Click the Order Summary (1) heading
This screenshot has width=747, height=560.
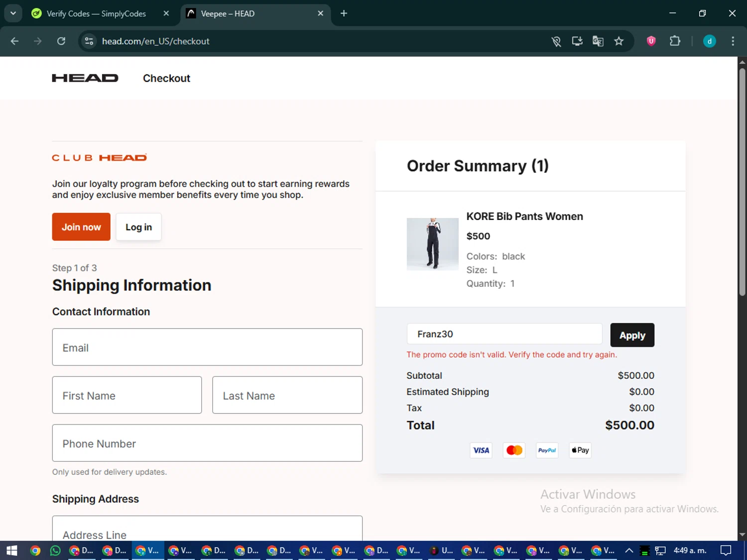point(478,166)
